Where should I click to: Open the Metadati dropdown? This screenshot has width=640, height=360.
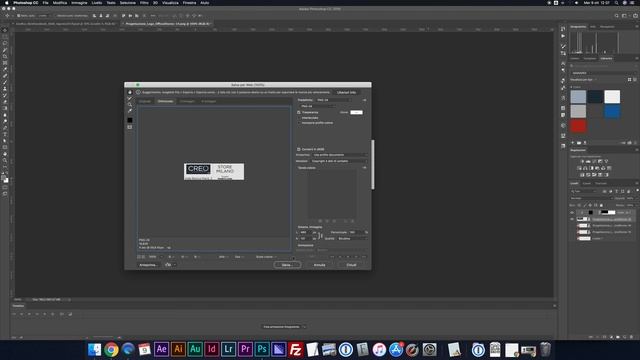coord(339,161)
